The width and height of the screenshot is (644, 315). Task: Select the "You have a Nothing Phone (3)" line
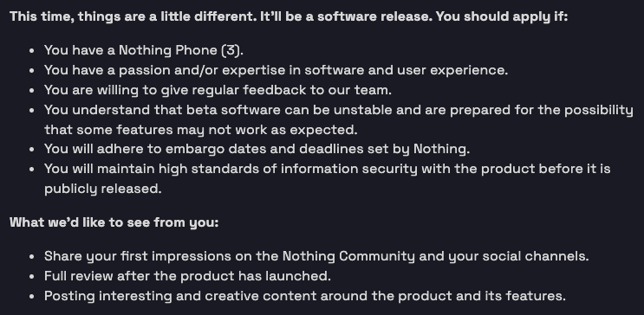144,50
